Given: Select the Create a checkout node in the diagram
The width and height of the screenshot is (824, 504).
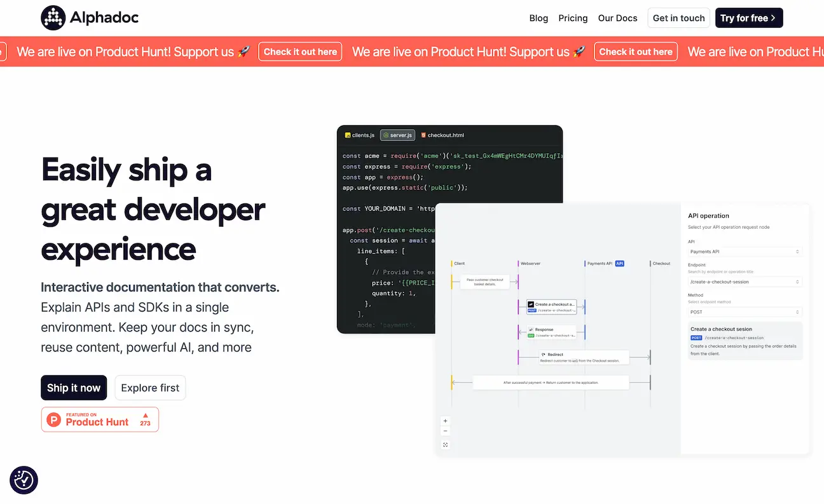Looking at the screenshot, I should (x=551, y=306).
